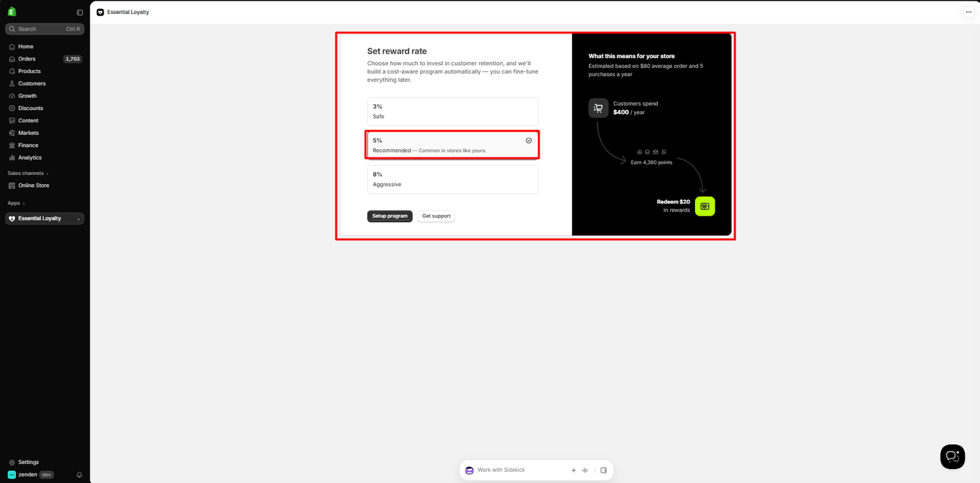Open the Search field
This screenshot has width=980, height=483.
click(45, 29)
